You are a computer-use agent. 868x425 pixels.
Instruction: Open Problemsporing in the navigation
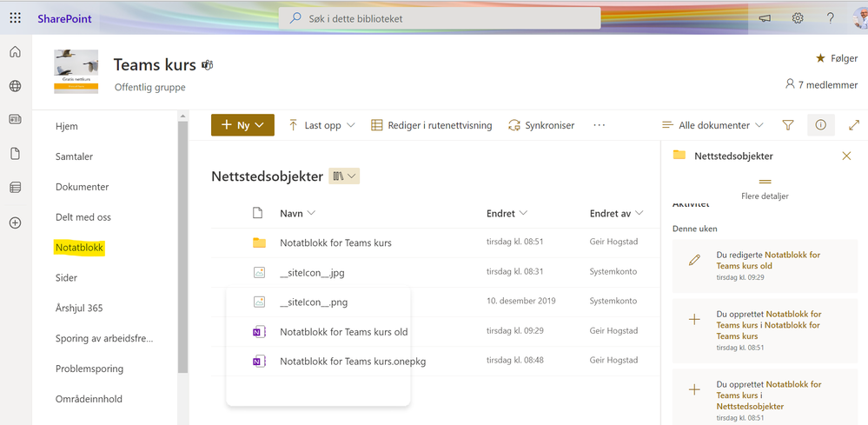tap(89, 369)
